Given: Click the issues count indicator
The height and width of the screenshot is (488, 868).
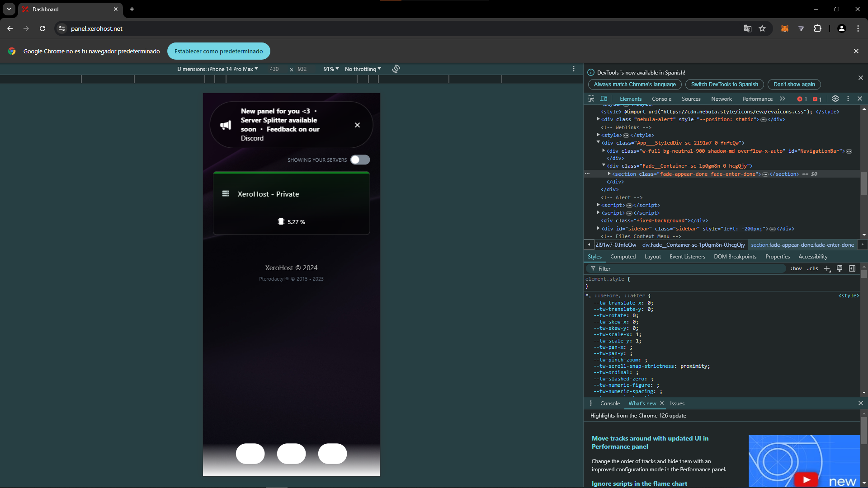Looking at the screenshot, I should click(x=817, y=99).
